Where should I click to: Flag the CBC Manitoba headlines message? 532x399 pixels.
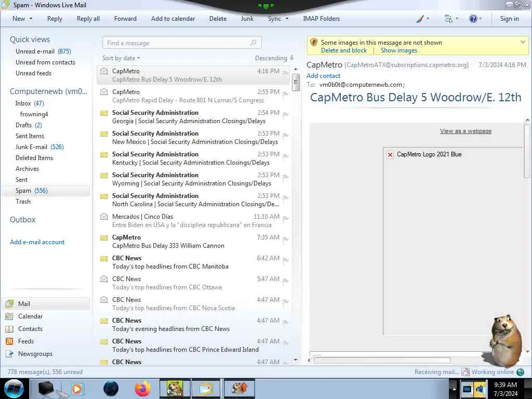(x=285, y=260)
